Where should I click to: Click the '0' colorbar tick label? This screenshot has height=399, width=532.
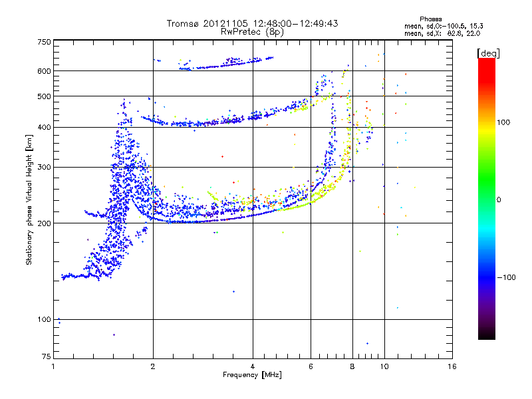[499, 200]
